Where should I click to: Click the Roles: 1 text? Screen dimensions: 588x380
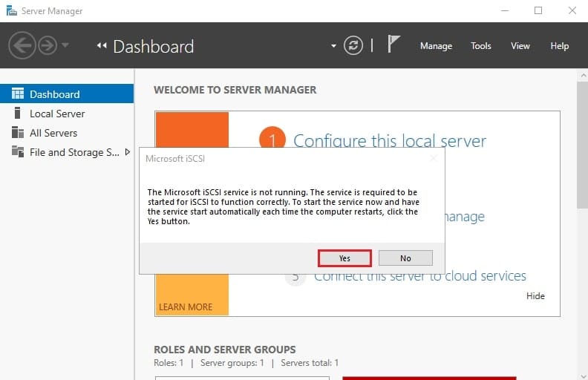click(x=169, y=363)
